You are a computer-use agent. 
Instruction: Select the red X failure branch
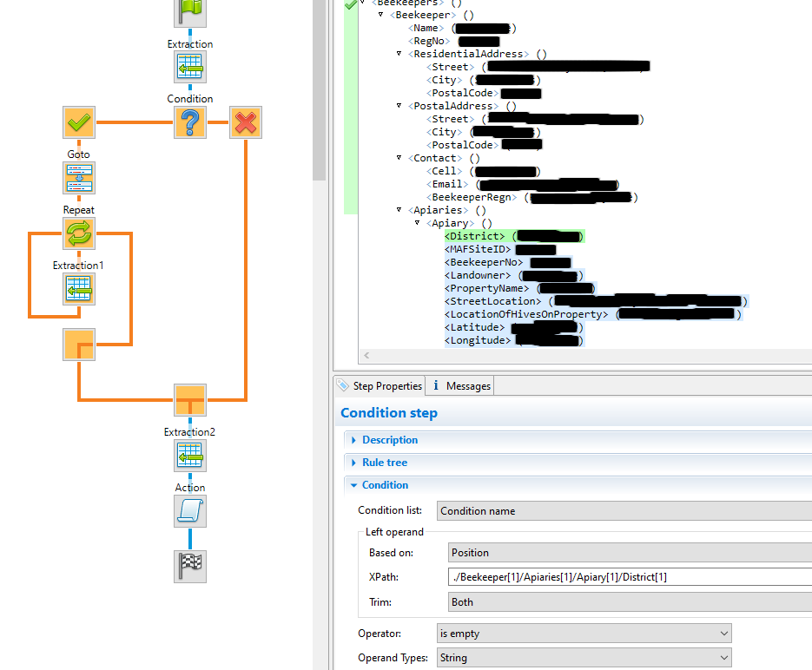pos(246,122)
